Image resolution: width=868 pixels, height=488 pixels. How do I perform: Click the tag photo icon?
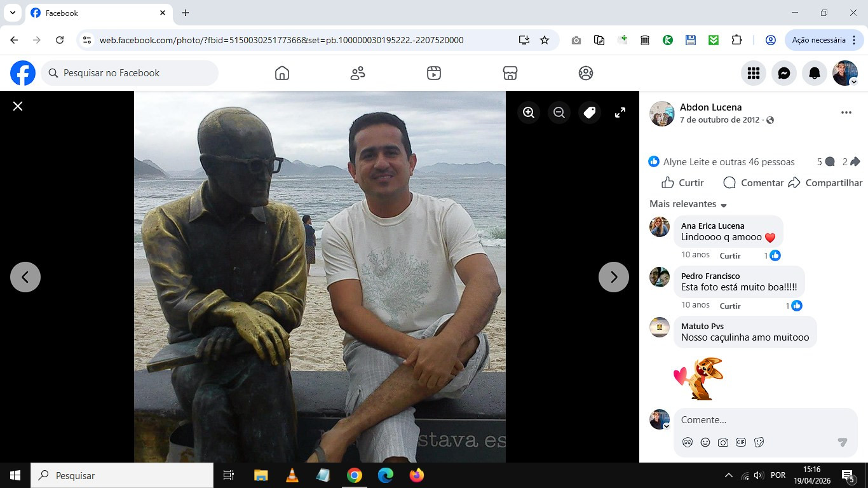pos(590,112)
